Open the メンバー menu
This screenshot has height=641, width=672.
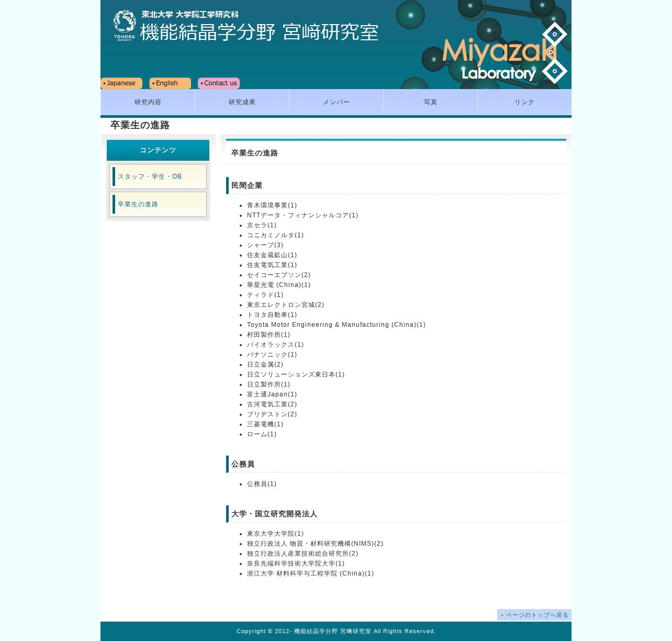[336, 102]
